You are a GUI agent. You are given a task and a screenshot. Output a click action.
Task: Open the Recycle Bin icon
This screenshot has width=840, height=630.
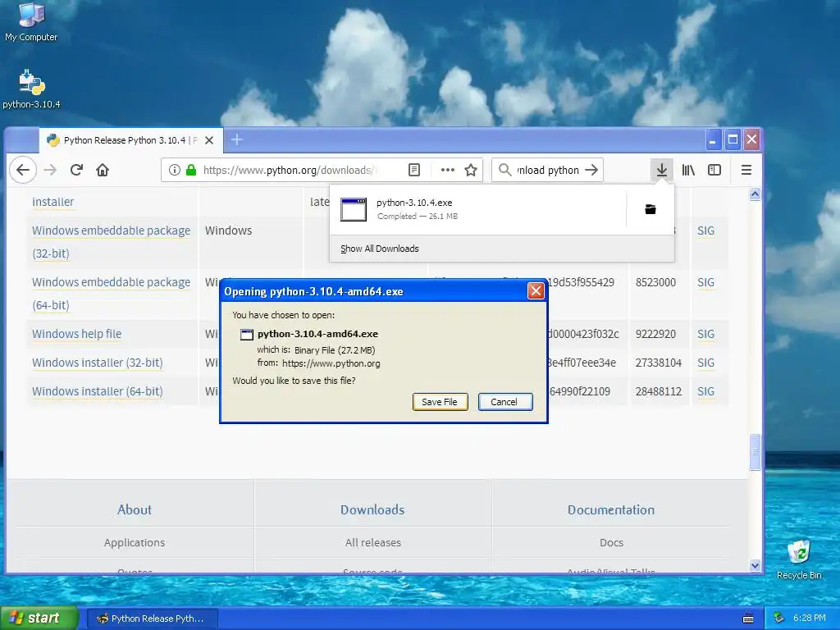click(799, 559)
